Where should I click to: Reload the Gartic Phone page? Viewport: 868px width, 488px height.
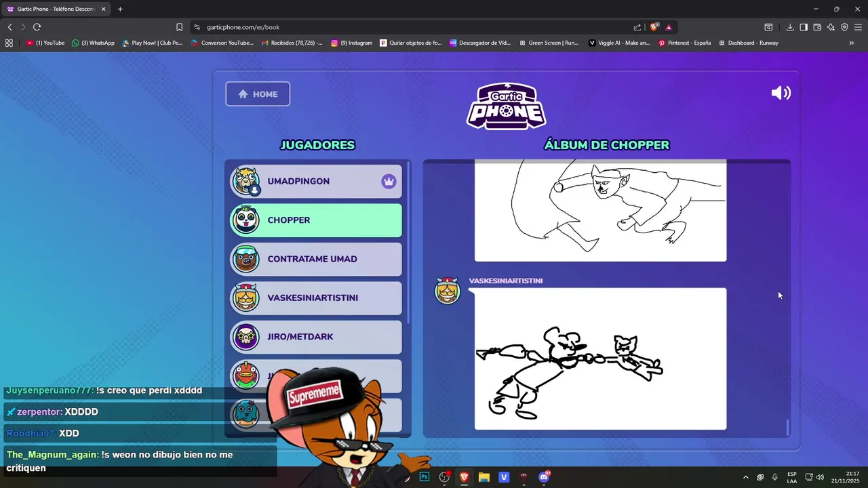(37, 27)
